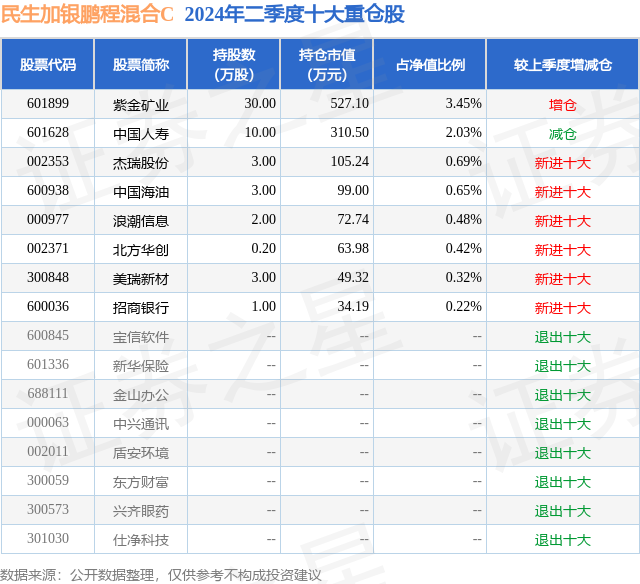Select stock name 杰瑞股份
Screen dimensions: 640x584
pos(141,163)
